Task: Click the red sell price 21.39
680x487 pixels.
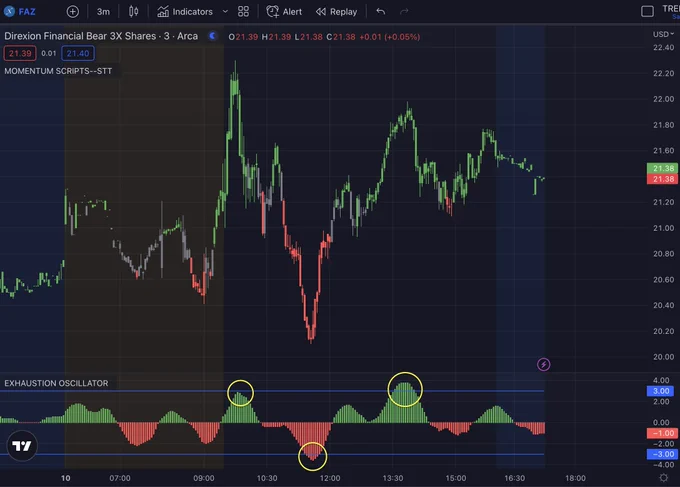Action: (x=20, y=53)
